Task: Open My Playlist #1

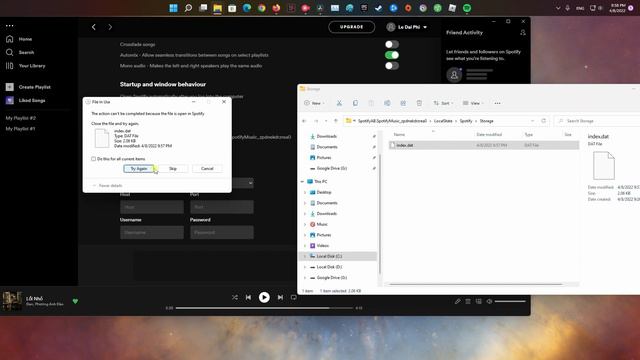Action: pyautogui.click(x=20, y=129)
